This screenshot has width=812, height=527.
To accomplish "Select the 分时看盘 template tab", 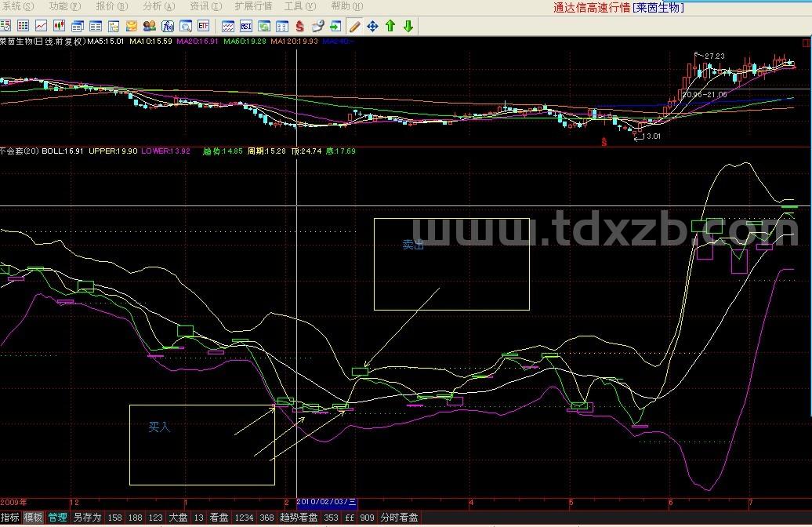I will pyautogui.click(x=399, y=517).
